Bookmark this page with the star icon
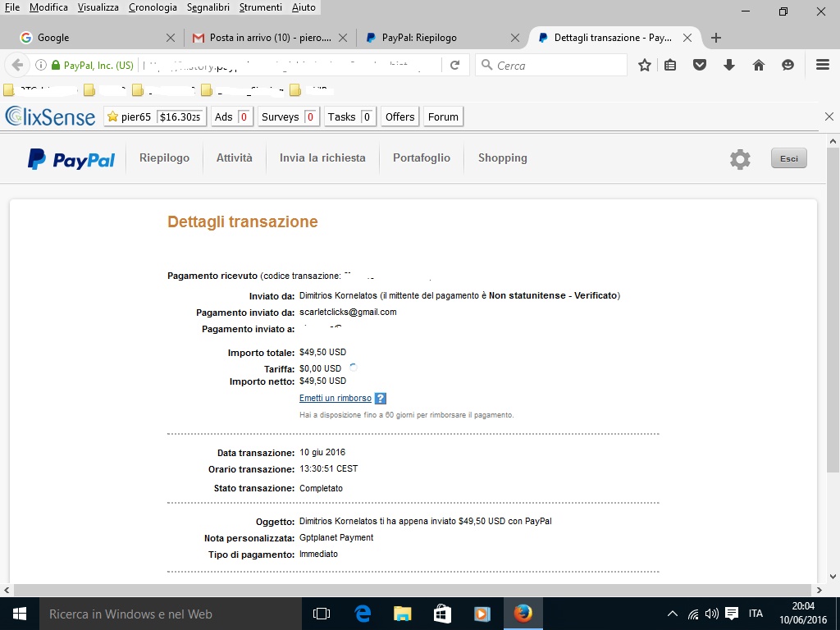 click(x=645, y=65)
